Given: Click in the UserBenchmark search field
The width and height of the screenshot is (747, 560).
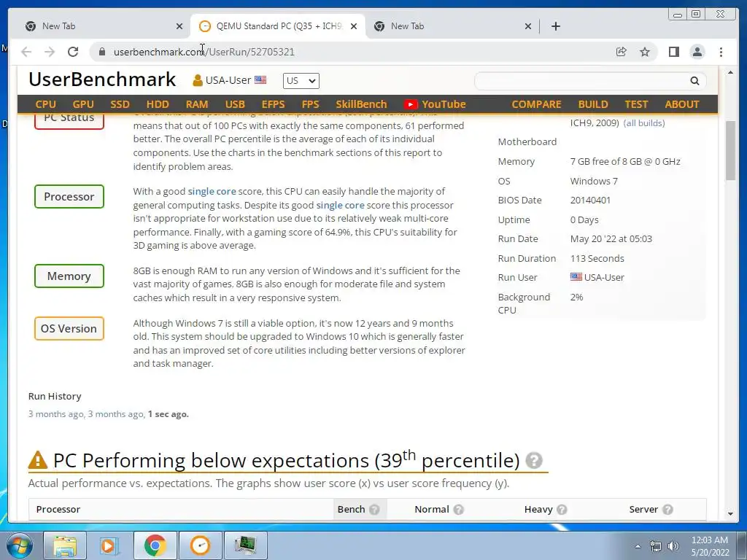Looking at the screenshot, I should click(x=581, y=81).
